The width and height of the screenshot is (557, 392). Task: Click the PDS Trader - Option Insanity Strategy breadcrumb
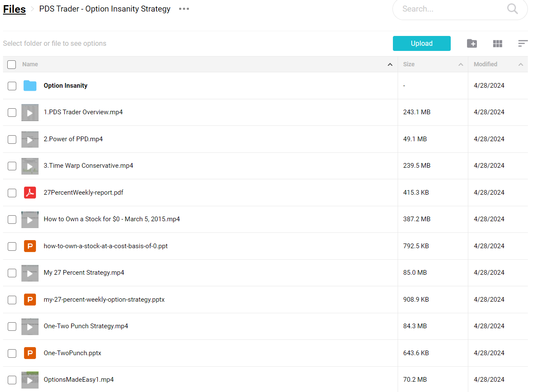105,9
